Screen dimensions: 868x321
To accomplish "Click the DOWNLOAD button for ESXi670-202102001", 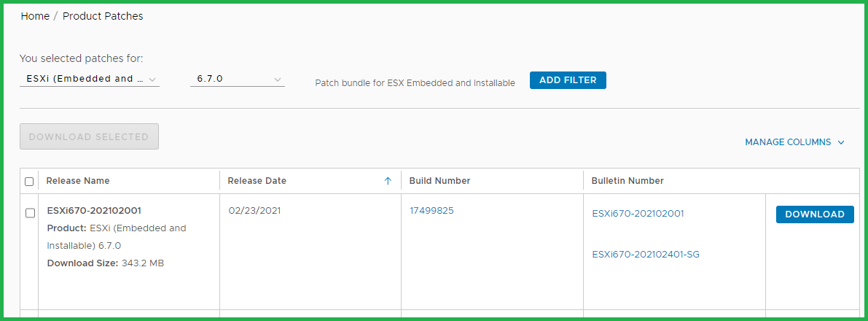I will point(815,214).
